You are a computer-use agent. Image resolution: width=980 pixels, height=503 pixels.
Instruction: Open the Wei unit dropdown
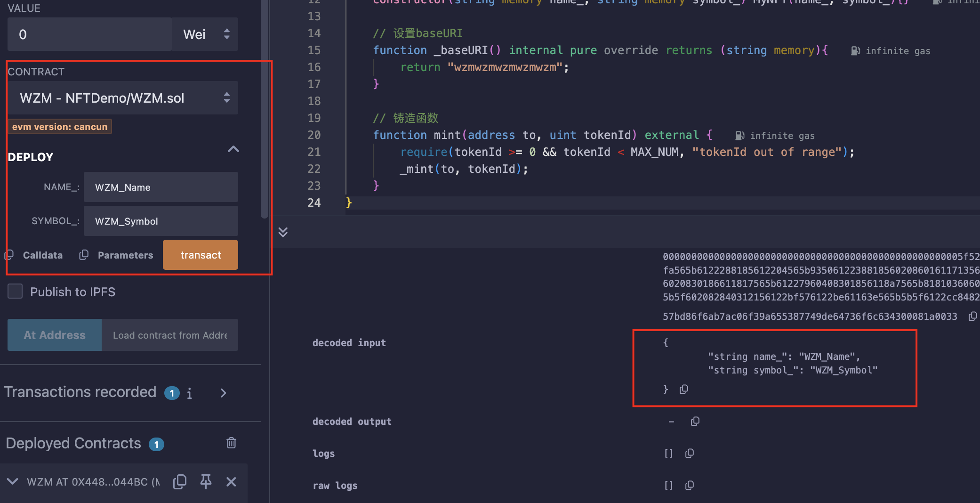coord(205,34)
